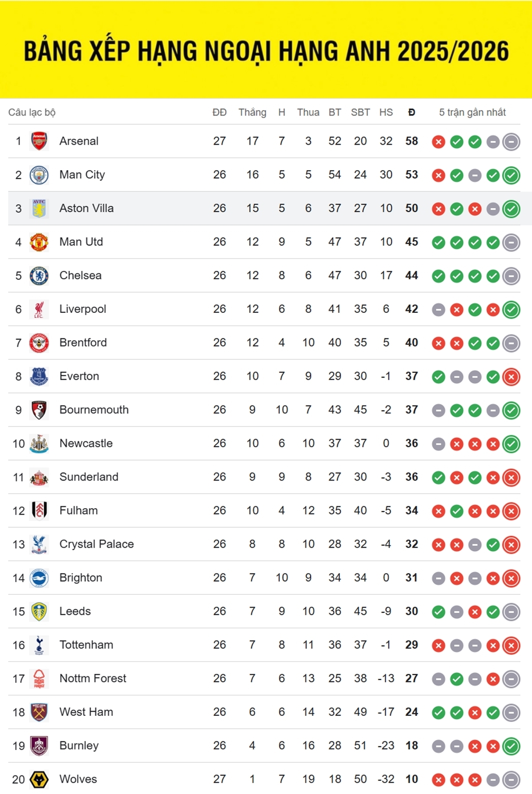Click the SBT column header
This screenshot has width=532, height=794.
pos(360,112)
